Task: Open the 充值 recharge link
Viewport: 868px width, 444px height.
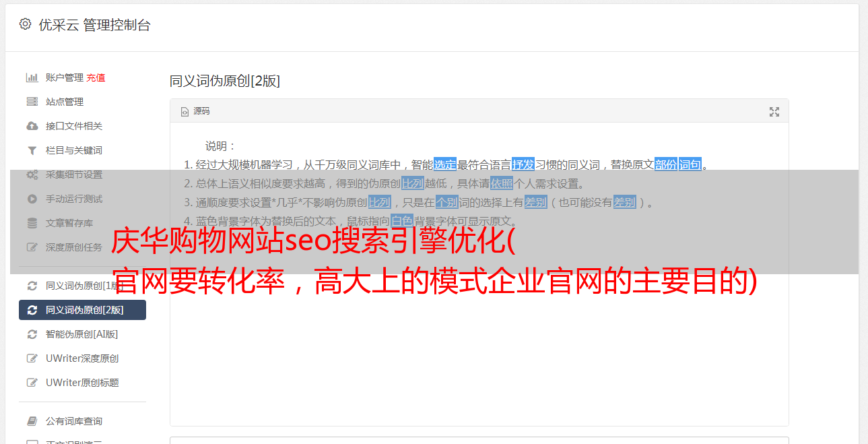Action: pyautogui.click(x=96, y=77)
